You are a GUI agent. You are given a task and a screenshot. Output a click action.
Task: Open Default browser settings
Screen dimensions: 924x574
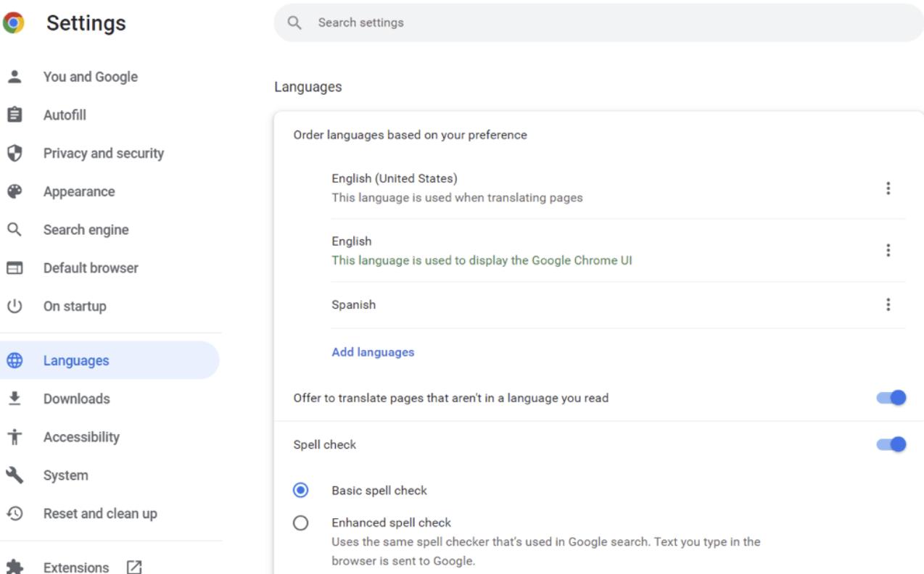tap(90, 267)
